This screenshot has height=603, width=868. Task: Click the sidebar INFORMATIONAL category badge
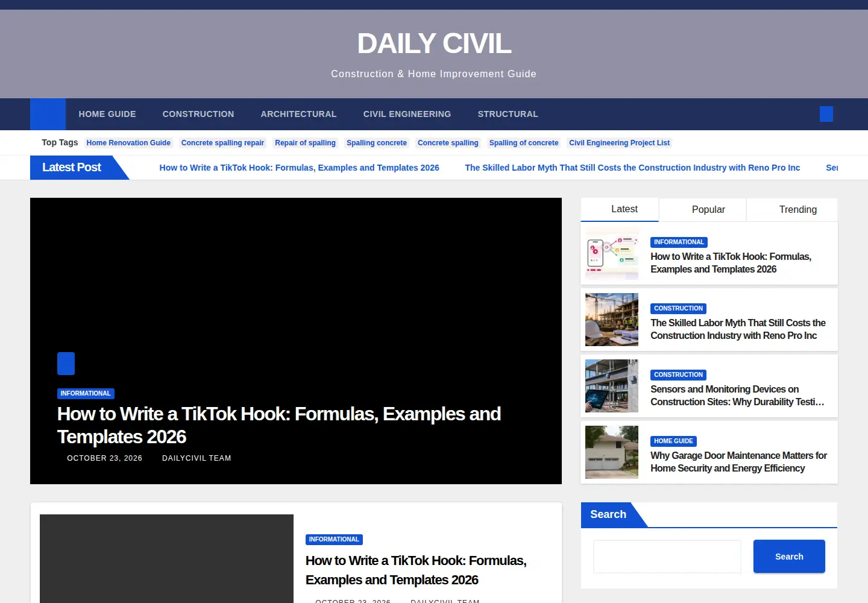[x=679, y=242]
